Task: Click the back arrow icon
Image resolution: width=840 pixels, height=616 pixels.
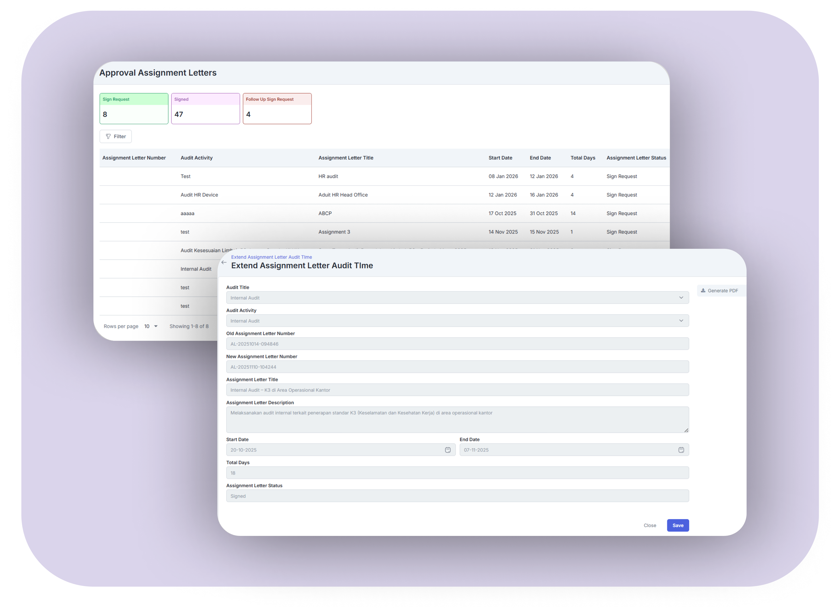Action: [x=224, y=262]
